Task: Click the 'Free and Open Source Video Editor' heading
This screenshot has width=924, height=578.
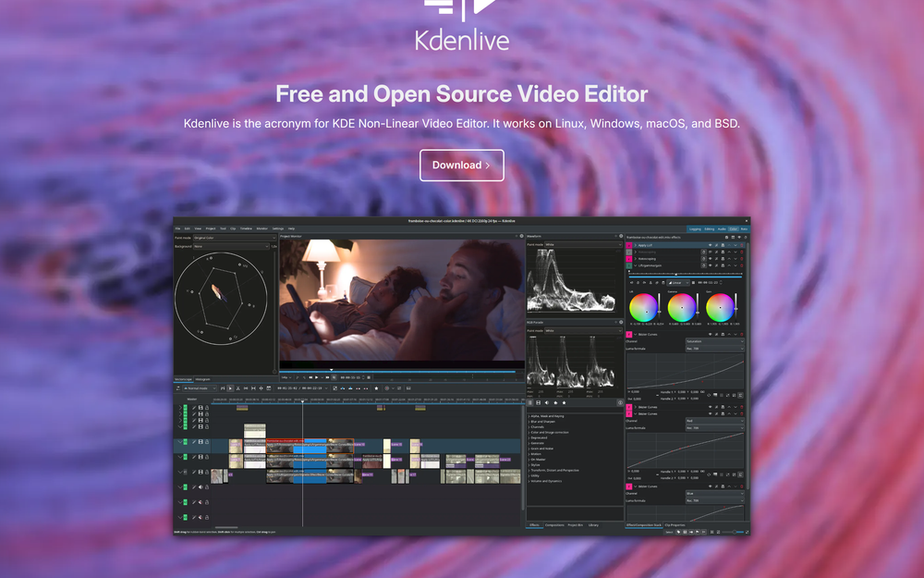Action: click(461, 93)
